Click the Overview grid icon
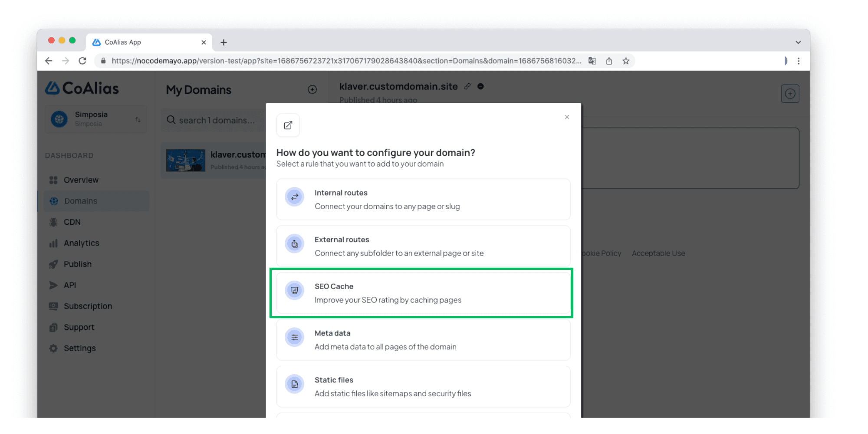This screenshot has height=434, width=868. (x=53, y=180)
